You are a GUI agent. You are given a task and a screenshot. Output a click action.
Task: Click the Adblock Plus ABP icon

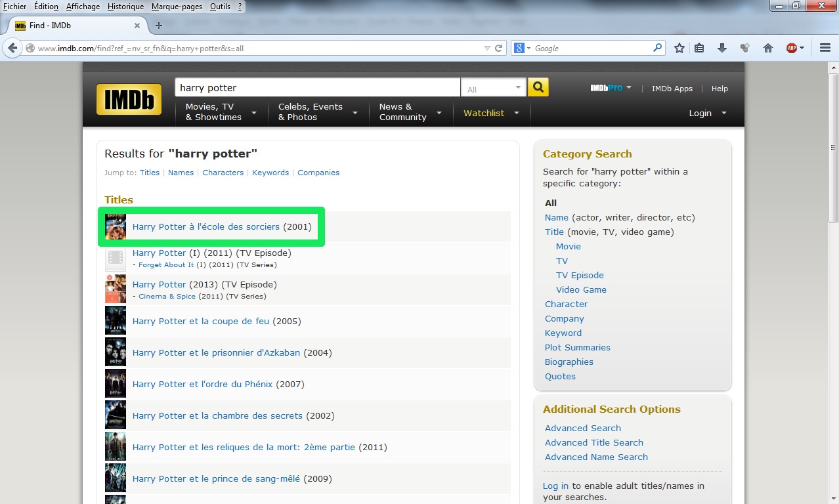pos(792,48)
